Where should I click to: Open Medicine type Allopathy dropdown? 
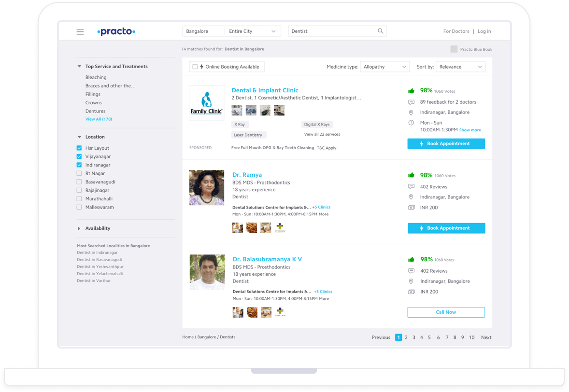tap(384, 67)
